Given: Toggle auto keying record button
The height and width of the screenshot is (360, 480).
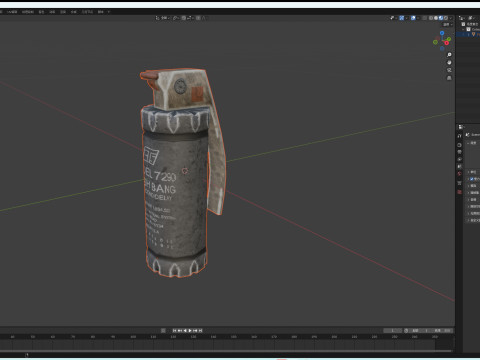Looking at the screenshot, I should (x=163, y=331).
